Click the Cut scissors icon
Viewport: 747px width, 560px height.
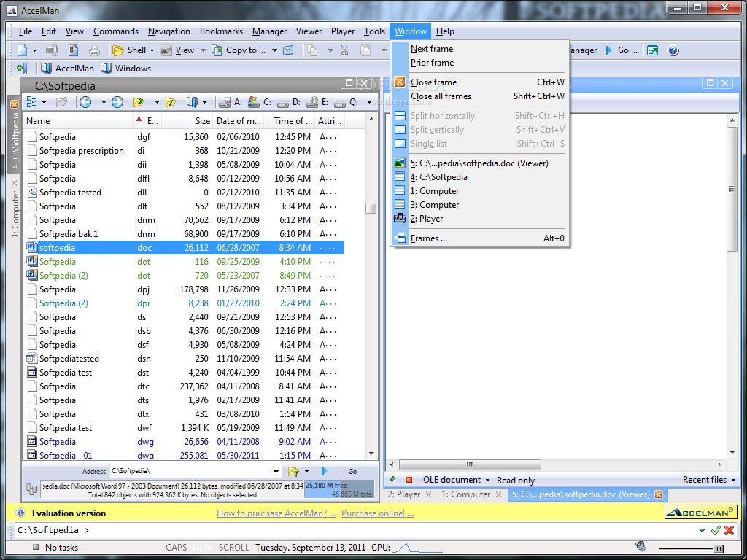pos(345,50)
